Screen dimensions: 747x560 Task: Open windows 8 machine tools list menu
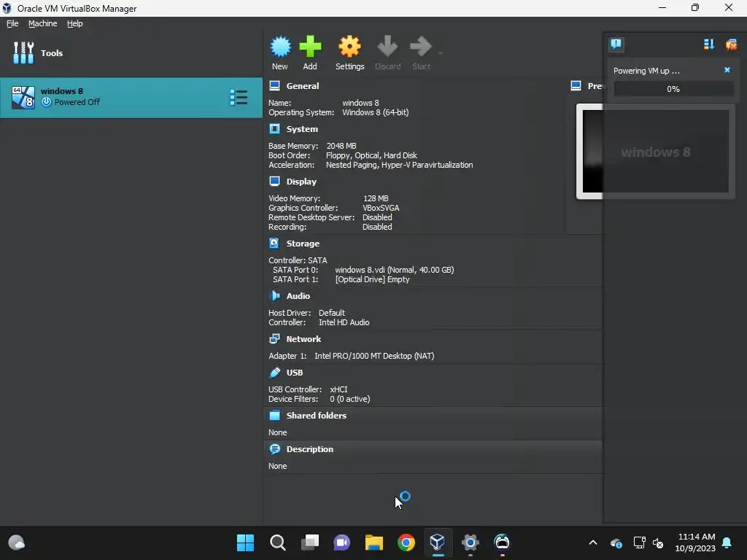coord(239,97)
